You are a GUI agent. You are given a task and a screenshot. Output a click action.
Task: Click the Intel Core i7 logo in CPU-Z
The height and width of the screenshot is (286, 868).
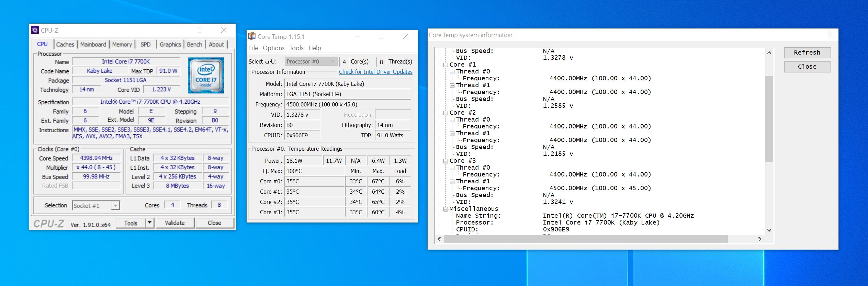[x=206, y=75]
